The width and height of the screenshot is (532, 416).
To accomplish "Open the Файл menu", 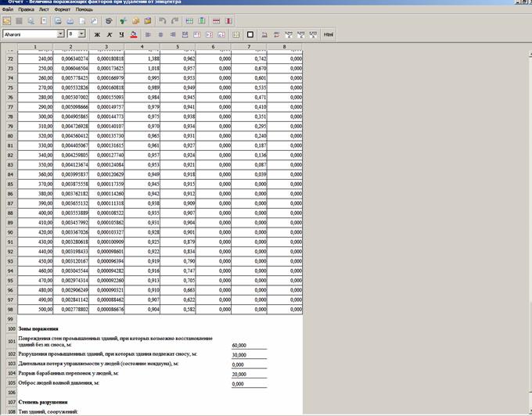I will [7, 10].
